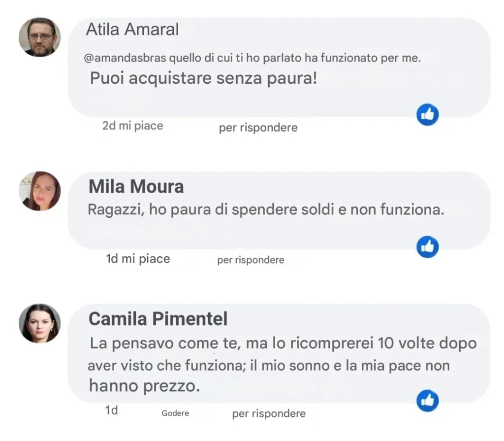Click the Camila Pimentel author name

click(158, 319)
